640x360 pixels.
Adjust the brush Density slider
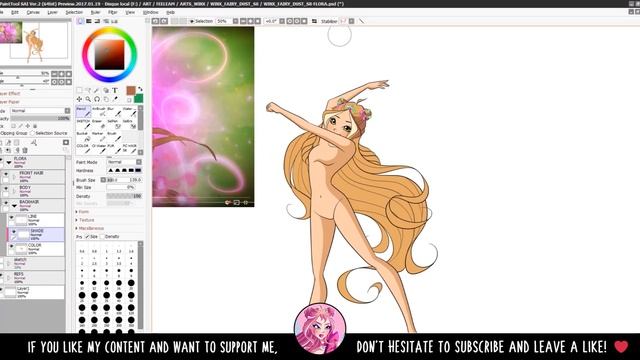click(x=124, y=196)
